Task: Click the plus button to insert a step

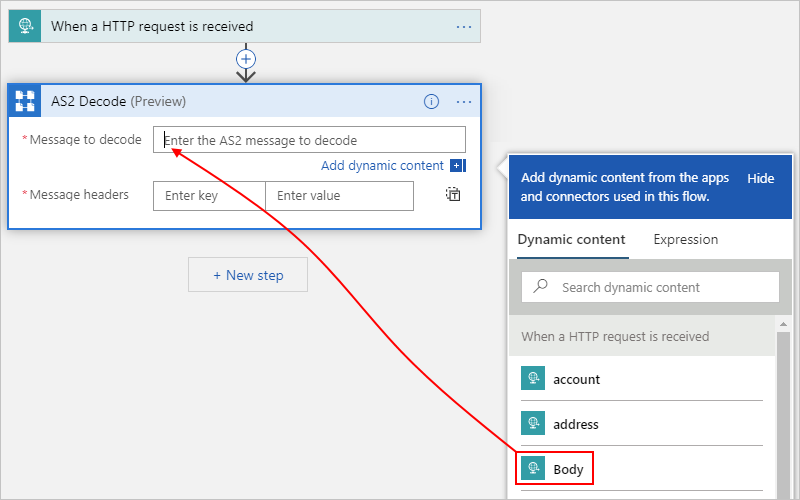Action: click(246, 59)
